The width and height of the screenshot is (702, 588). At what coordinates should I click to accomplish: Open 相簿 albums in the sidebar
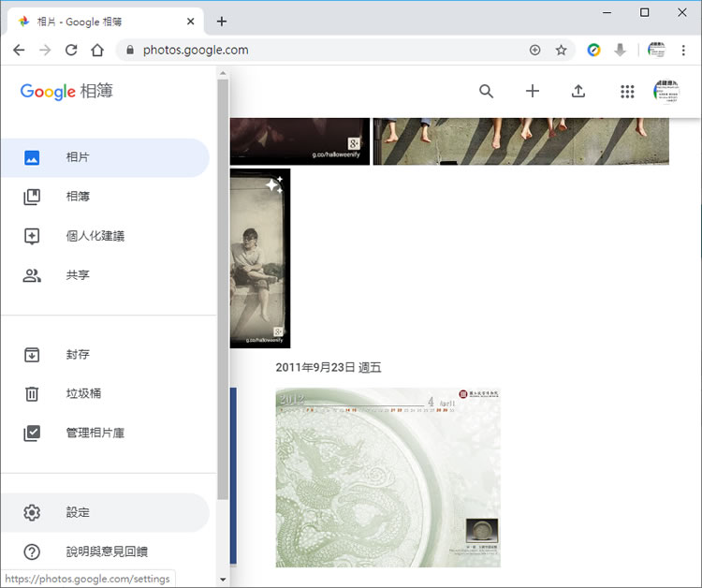click(x=105, y=197)
